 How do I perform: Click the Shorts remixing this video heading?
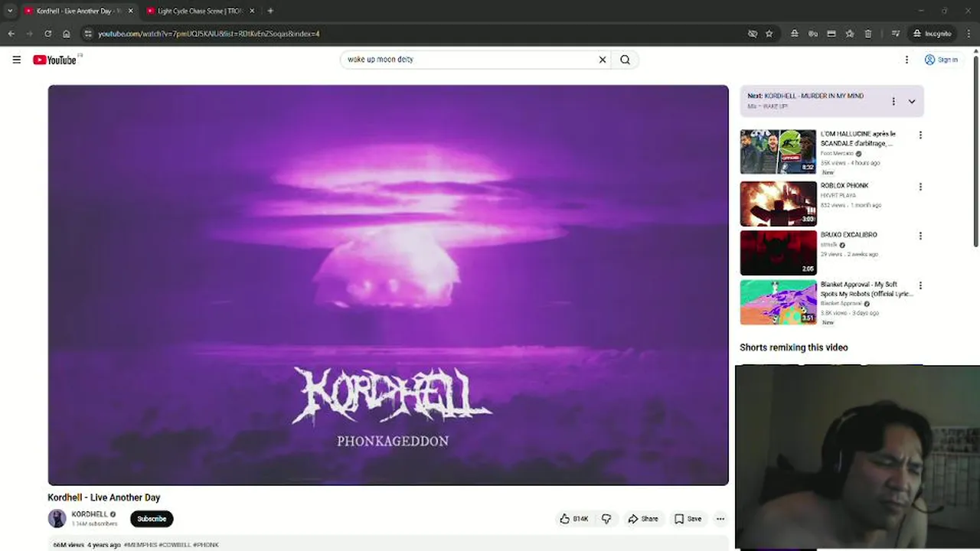pyautogui.click(x=794, y=347)
